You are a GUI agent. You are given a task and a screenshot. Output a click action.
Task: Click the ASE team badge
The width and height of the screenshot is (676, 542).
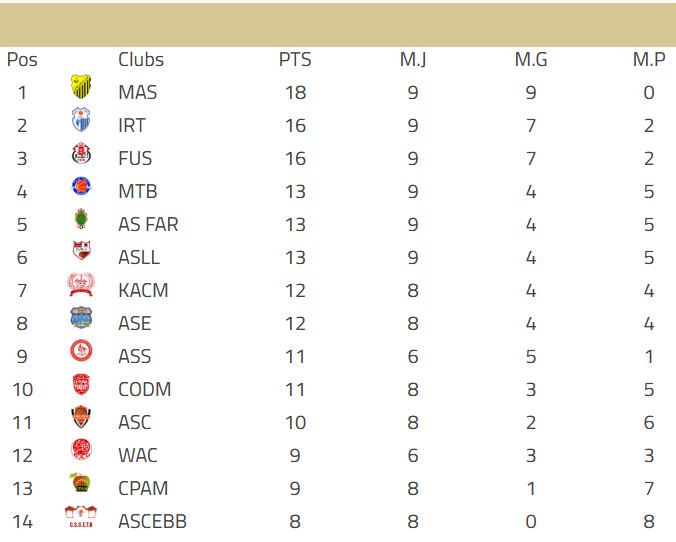click(x=81, y=319)
